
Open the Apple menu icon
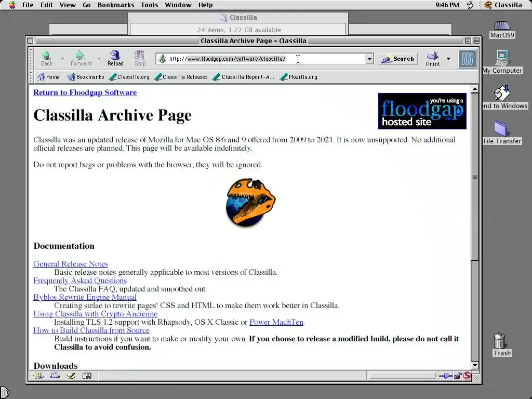(x=12, y=5)
